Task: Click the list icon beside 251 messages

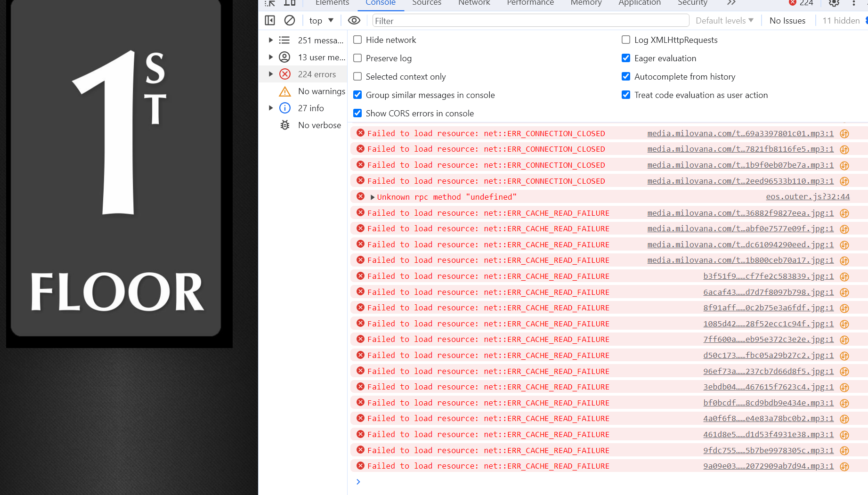Action: tap(284, 40)
